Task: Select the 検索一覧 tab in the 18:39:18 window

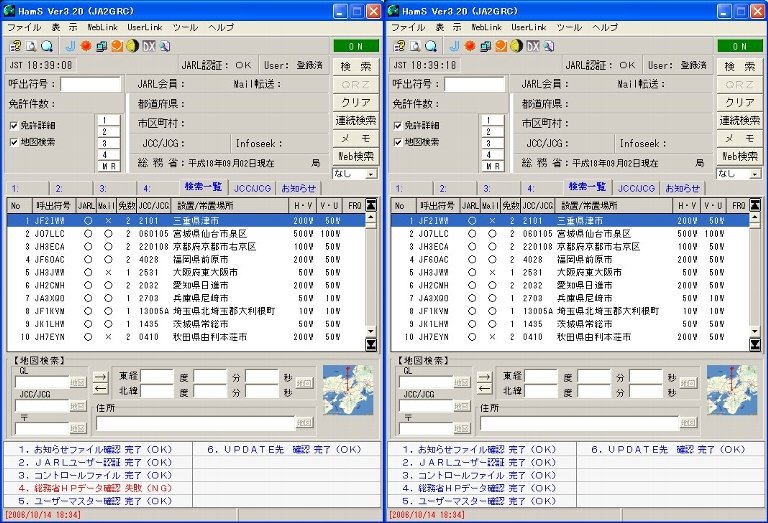Action: [587, 187]
